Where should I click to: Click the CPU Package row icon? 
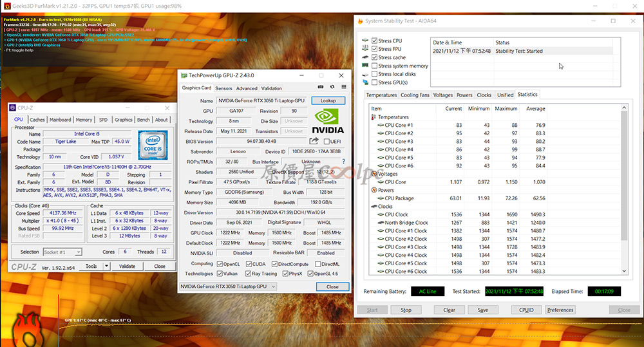[x=381, y=198]
